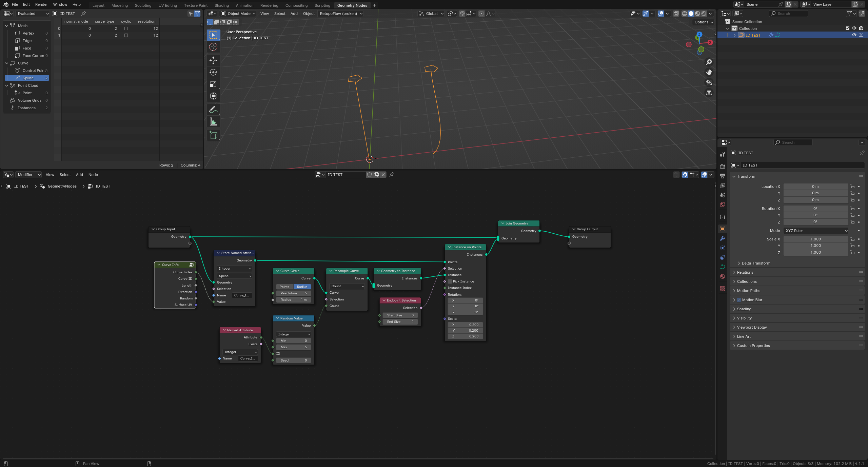Open the Global transform orientation dropdown
The height and width of the screenshot is (467, 868).
(x=431, y=14)
